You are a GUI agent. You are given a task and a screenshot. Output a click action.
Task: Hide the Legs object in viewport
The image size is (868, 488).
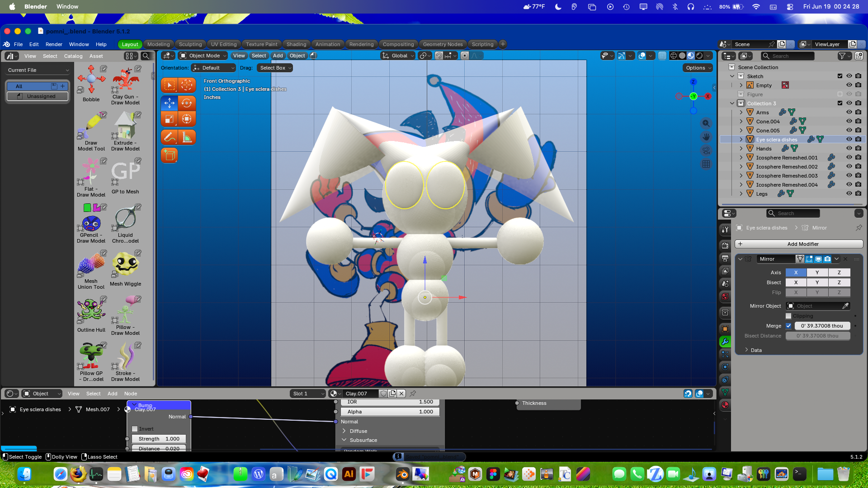pyautogui.click(x=849, y=193)
